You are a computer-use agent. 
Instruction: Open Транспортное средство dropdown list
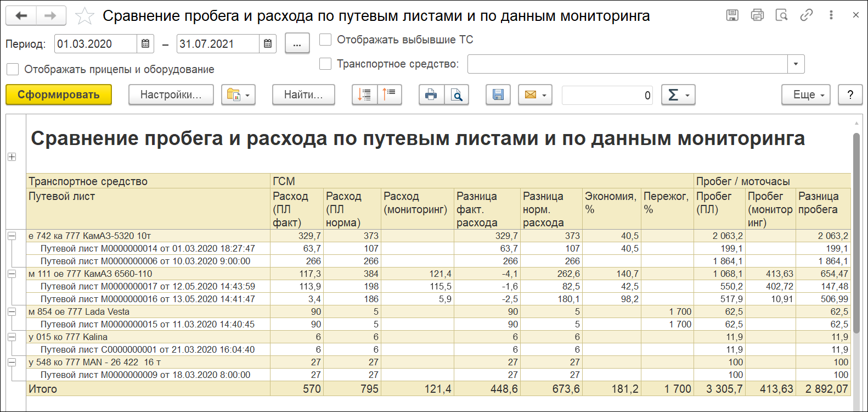[x=796, y=64]
